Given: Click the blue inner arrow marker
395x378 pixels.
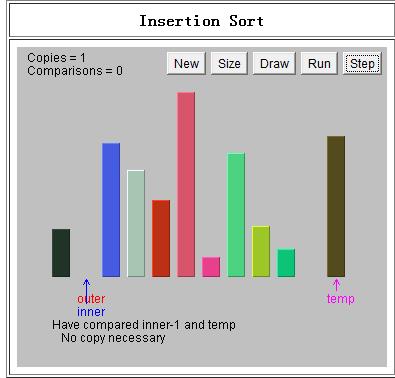Looking at the screenshot, I should pos(86,291).
